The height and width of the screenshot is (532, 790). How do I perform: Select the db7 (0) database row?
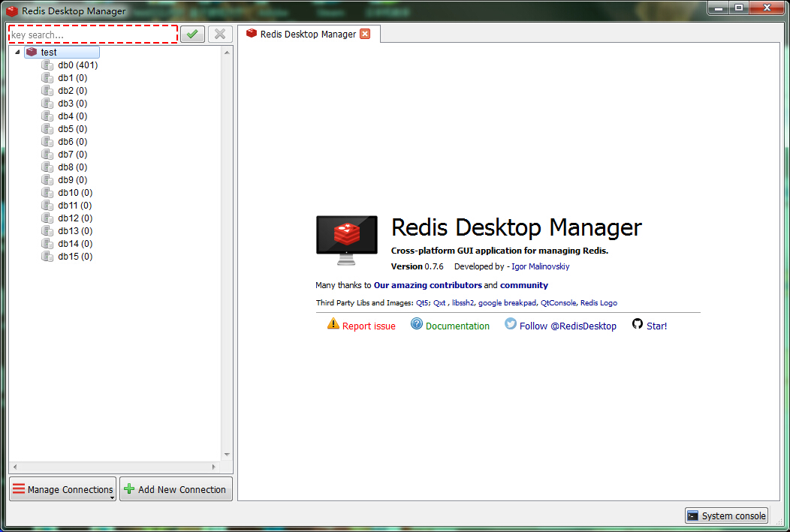pos(73,154)
